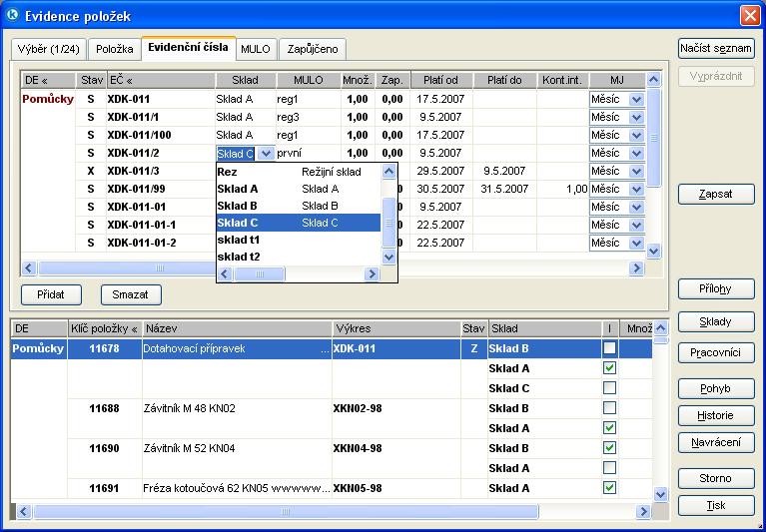Open the Zapůjčeno tab
766x532 pixels.
[x=313, y=49]
